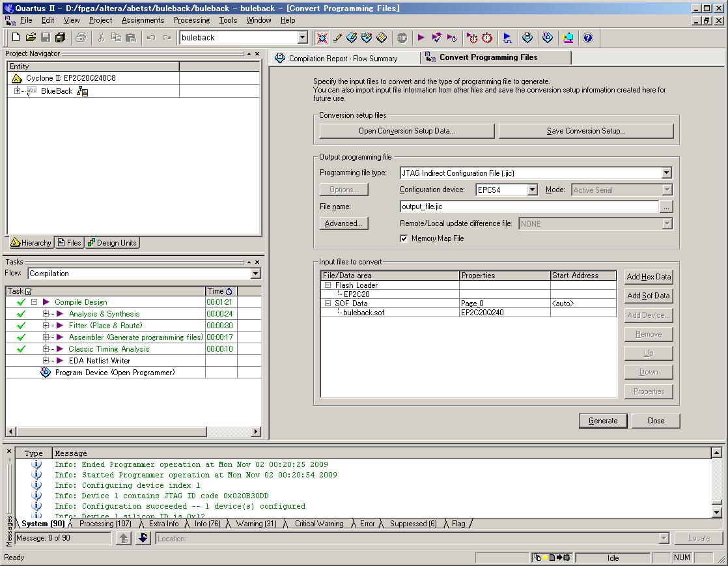Open the Programming file type dropdown

pyautogui.click(x=667, y=173)
